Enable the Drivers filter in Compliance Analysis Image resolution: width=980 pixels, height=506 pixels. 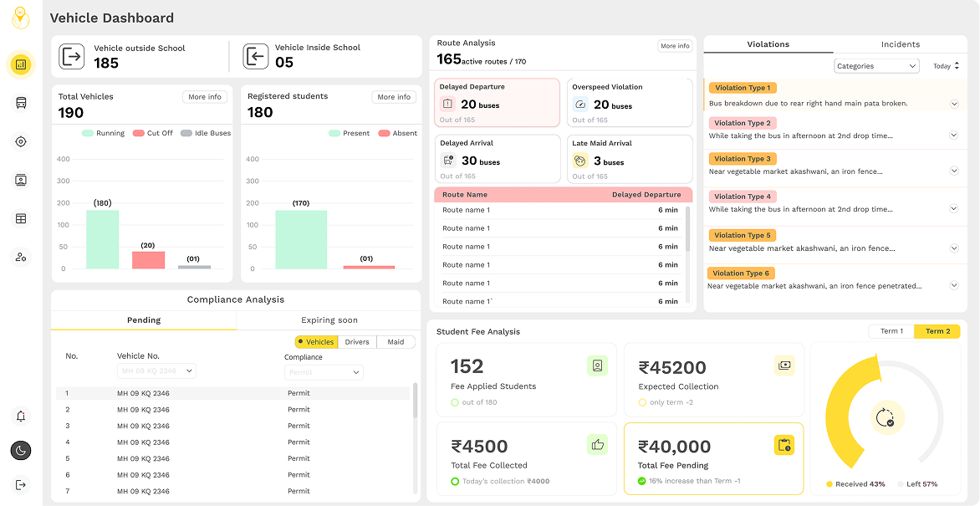click(x=358, y=342)
